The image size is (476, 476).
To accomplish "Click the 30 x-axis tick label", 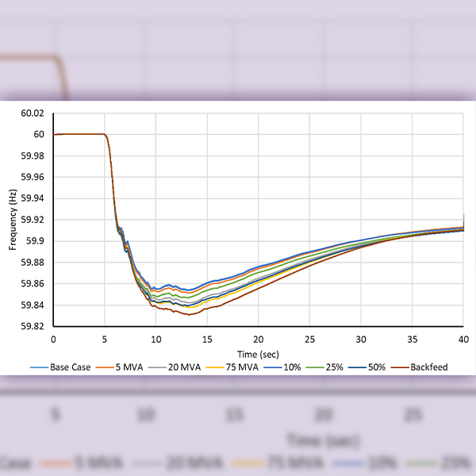I will (360, 338).
